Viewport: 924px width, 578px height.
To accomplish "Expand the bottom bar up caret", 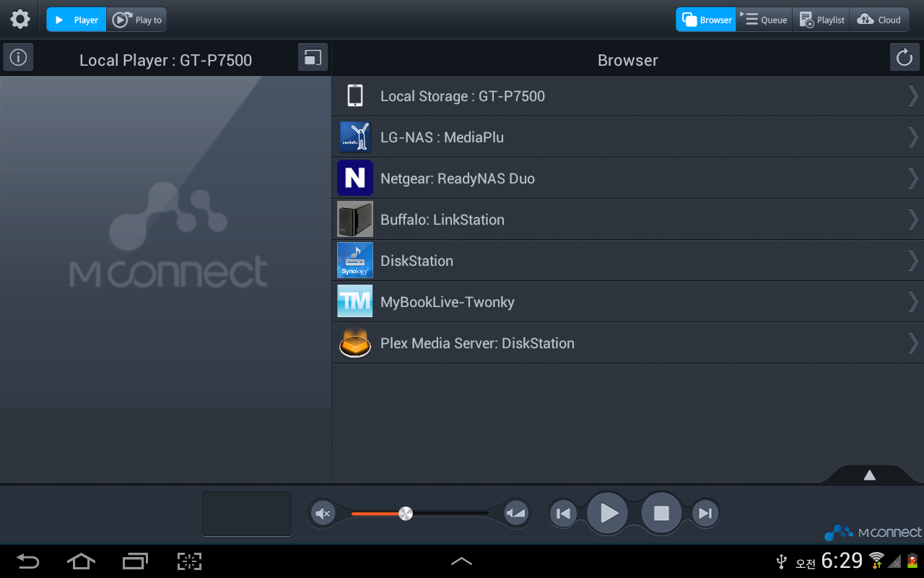I will (x=461, y=561).
